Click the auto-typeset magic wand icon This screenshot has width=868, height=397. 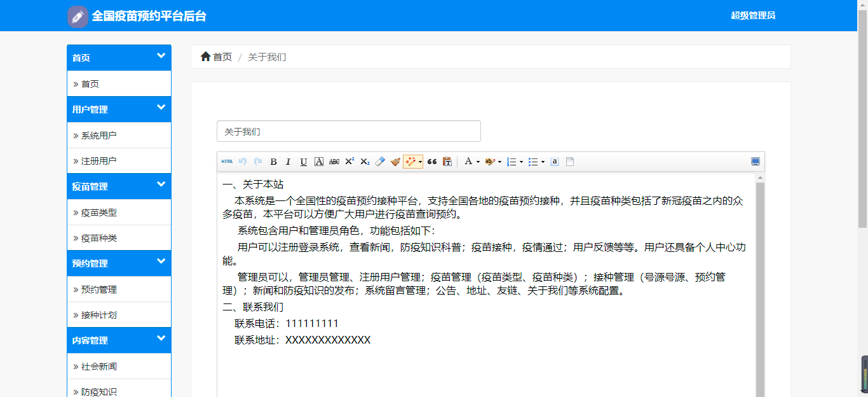410,162
